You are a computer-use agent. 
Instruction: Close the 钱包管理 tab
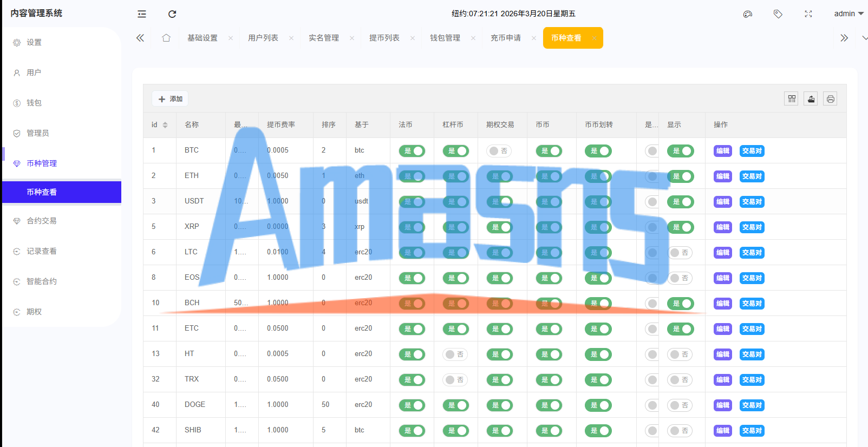(x=473, y=38)
